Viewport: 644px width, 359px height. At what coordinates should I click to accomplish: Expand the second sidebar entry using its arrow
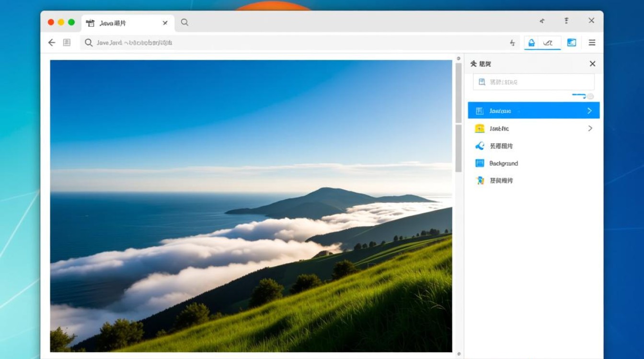590,128
